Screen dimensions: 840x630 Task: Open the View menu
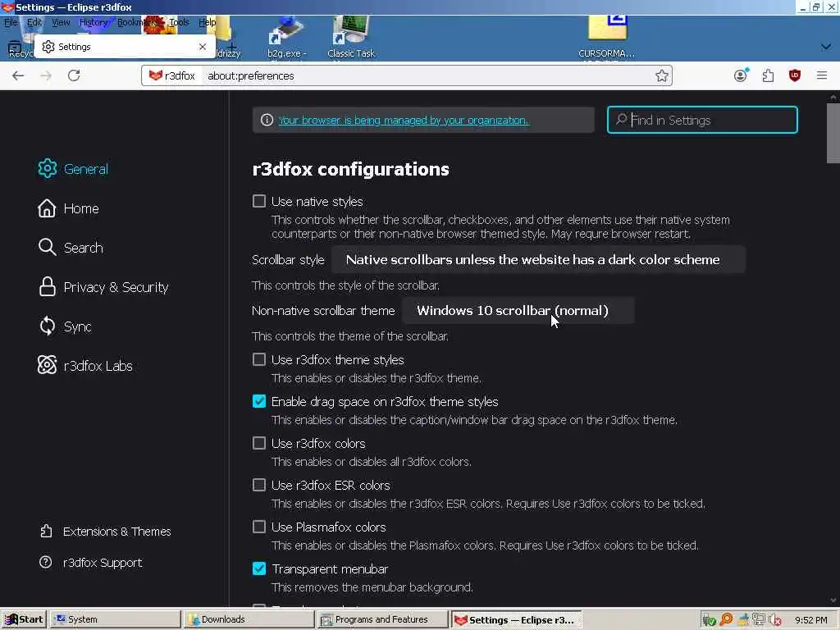pyautogui.click(x=61, y=22)
